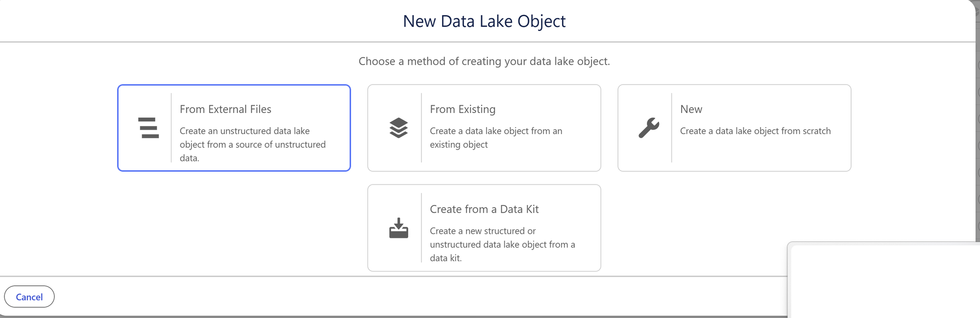Screen dimensions: 980x318
Task: Pick the New option title
Action: (x=691, y=109)
